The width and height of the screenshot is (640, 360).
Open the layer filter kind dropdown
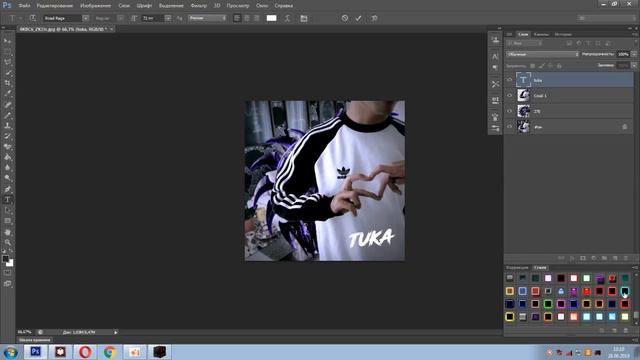point(524,43)
